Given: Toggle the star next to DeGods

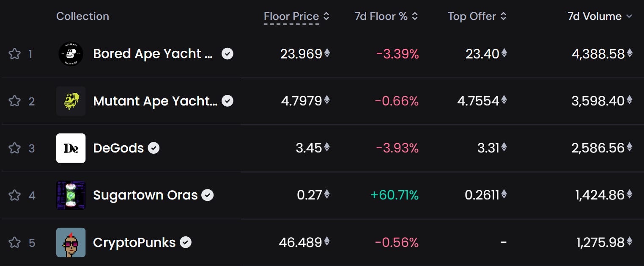Looking at the screenshot, I should [x=14, y=148].
